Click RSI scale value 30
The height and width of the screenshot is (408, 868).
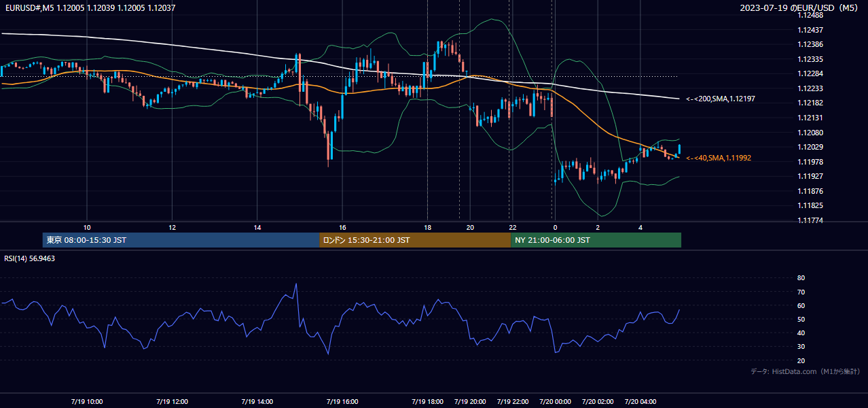tap(801, 347)
